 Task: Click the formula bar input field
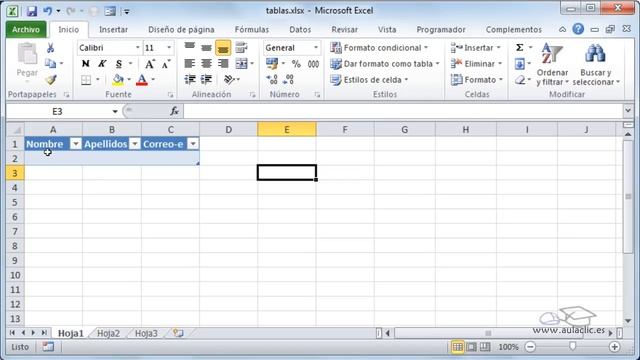(x=404, y=111)
